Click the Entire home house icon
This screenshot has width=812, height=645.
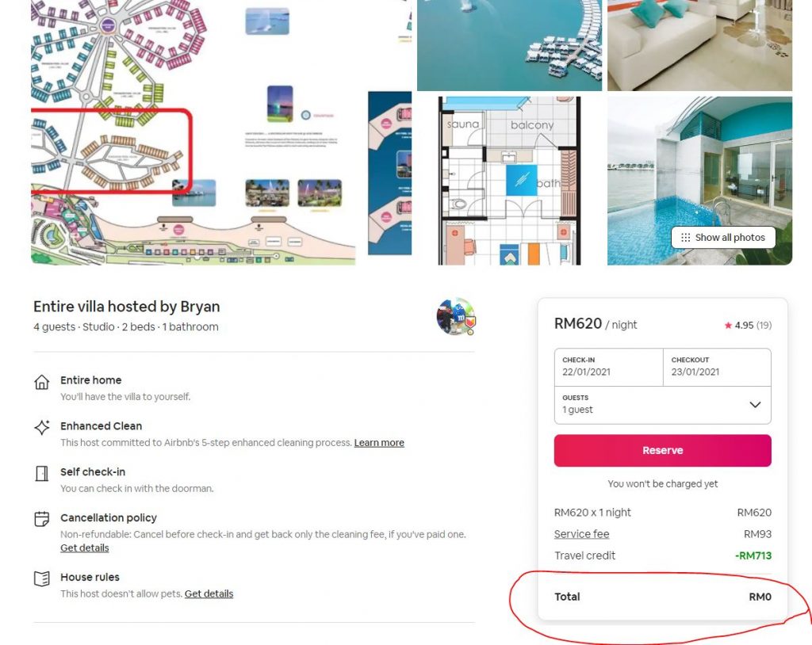[42, 382]
